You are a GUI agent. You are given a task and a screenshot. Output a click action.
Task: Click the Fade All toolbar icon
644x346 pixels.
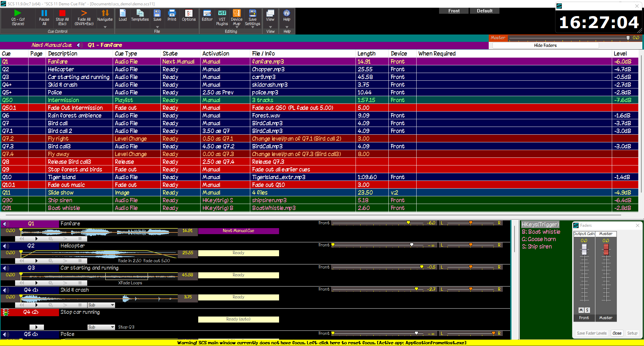(84, 13)
